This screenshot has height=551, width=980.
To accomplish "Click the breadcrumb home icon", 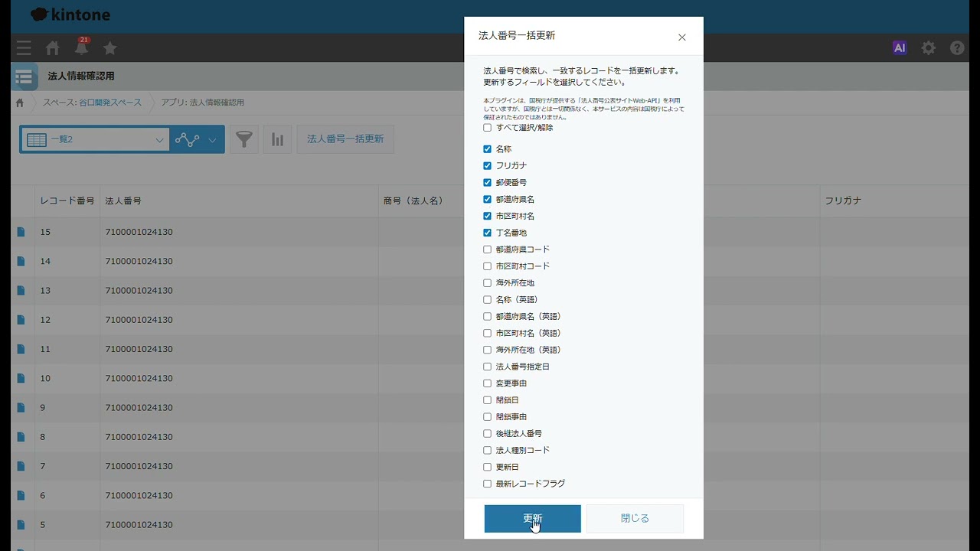I will point(20,103).
